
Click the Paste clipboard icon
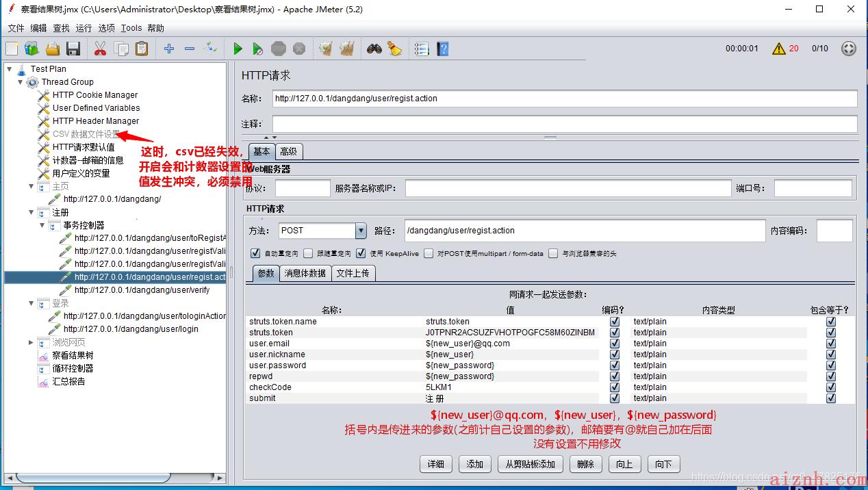coord(142,49)
